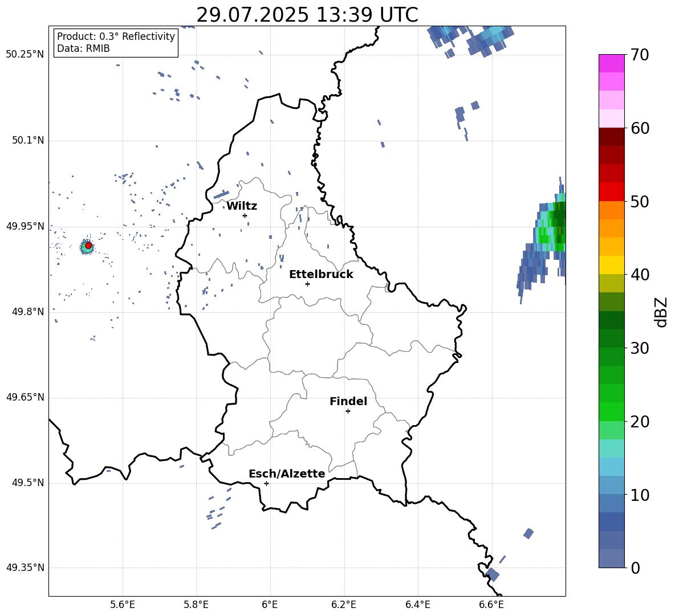Click the latitude label '50.1°N'

tap(28, 140)
